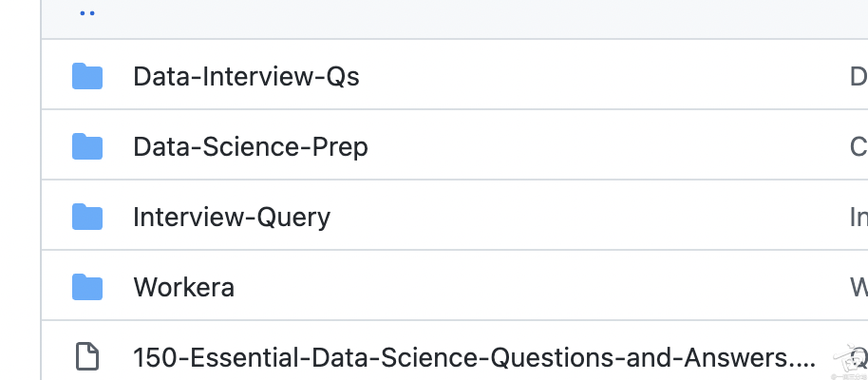Click the Workera folder icon

pos(87,287)
